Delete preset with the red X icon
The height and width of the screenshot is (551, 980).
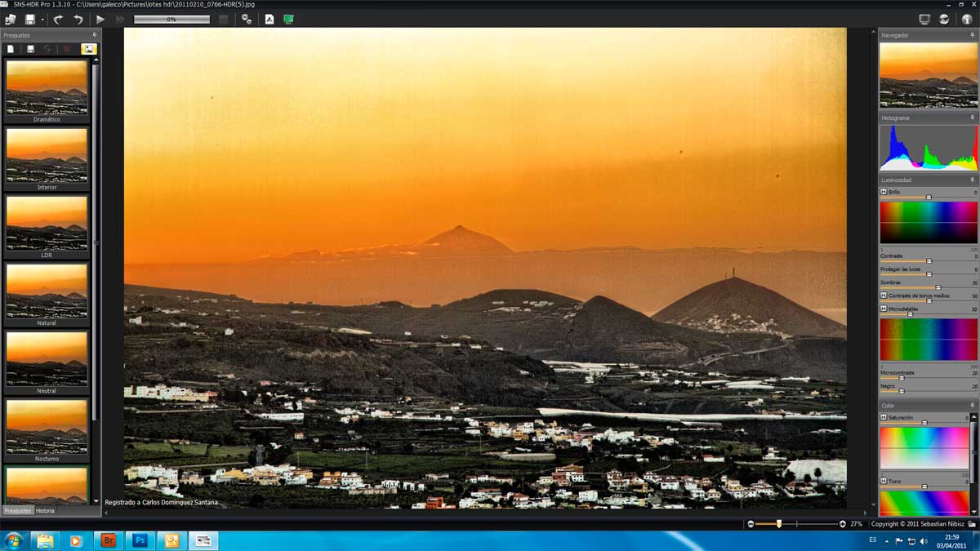[x=67, y=49]
